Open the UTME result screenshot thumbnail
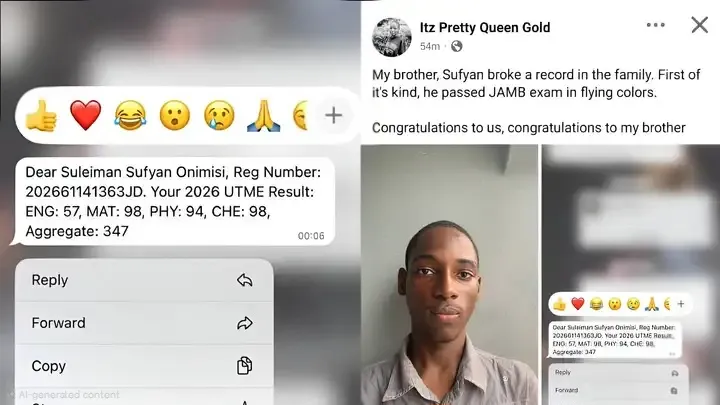Viewport: 720px width, 405px height. [x=631, y=275]
